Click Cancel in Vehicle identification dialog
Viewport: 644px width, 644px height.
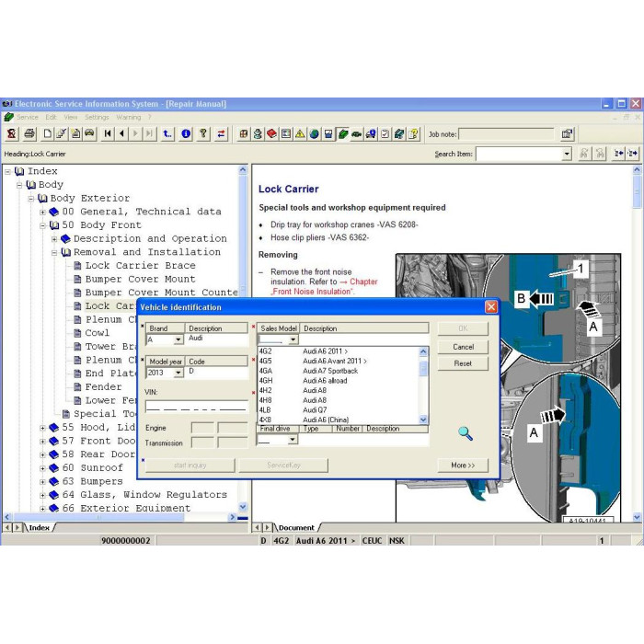tap(463, 347)
